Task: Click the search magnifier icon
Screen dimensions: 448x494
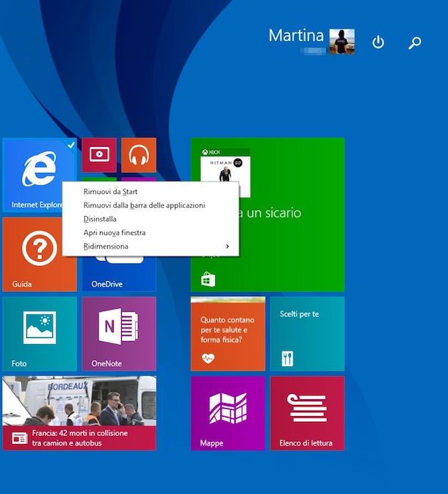Action: pos(415,43)
